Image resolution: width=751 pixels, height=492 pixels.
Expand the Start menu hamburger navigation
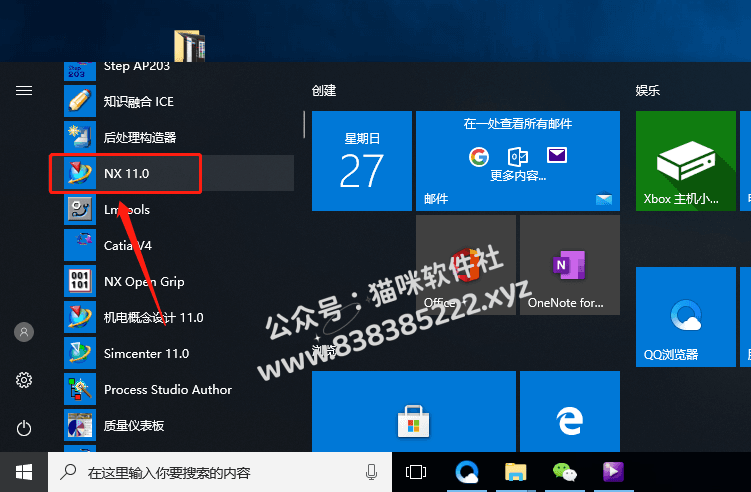[24, 91]
